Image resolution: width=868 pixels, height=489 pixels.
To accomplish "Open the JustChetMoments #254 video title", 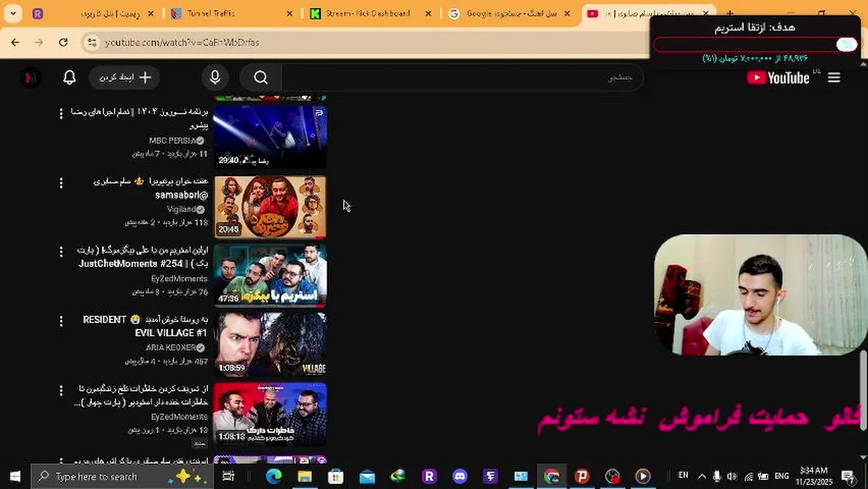I will pos(144,257).
